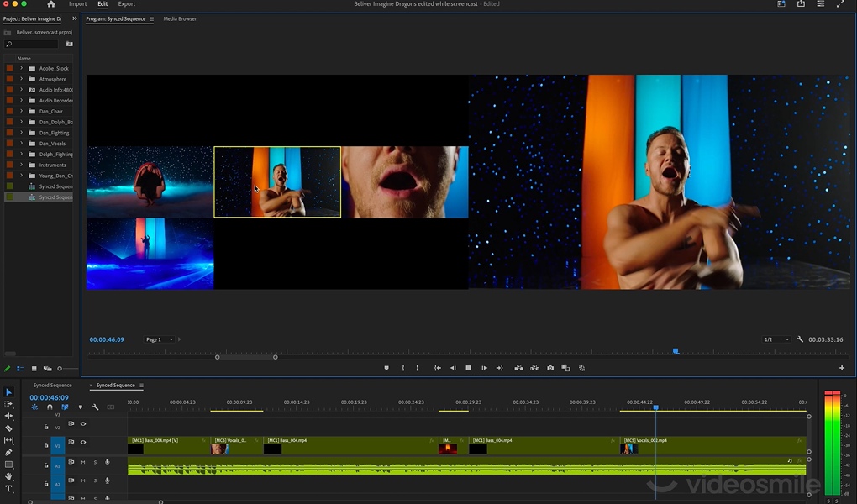Toggle multi-camera record icon
Screen dimensions: 857x504
581,368
